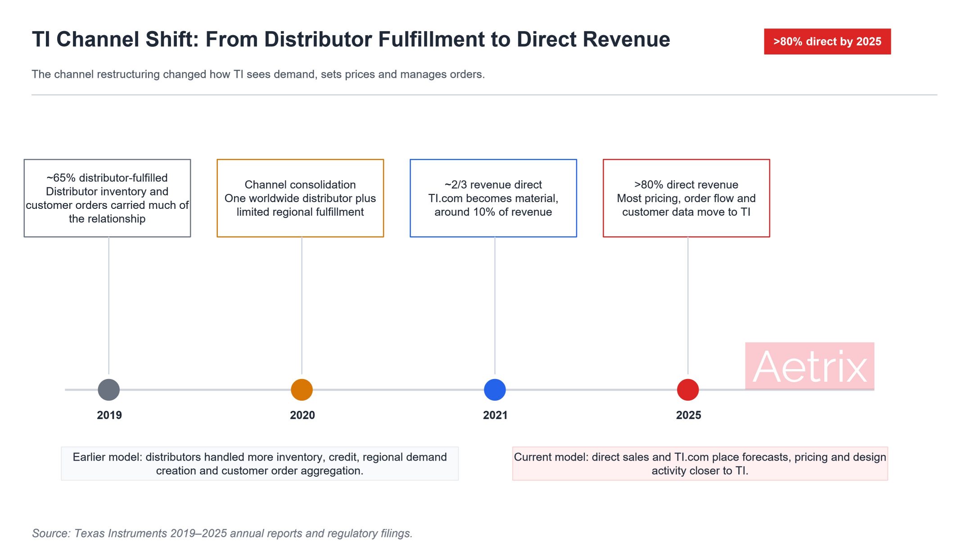Screen dimensions: 966x560
Task: Click the '2025' year label
Action: 689,415
